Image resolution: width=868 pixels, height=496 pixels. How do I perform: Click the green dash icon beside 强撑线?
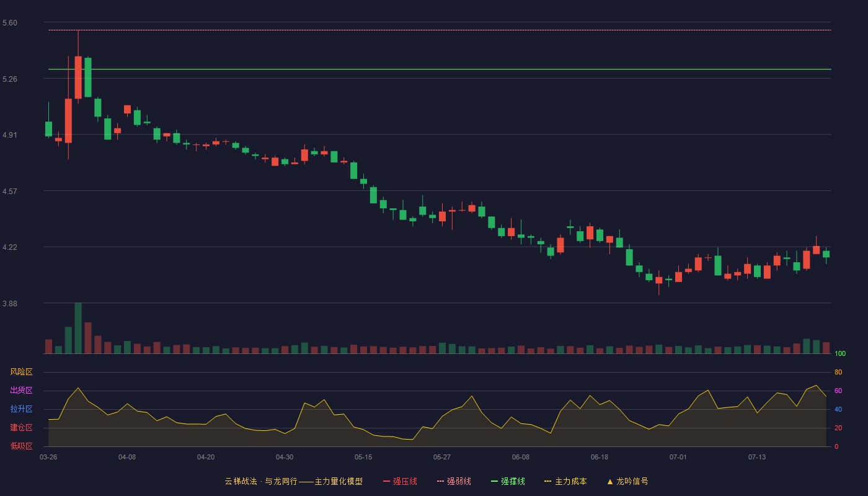(494, 481)
